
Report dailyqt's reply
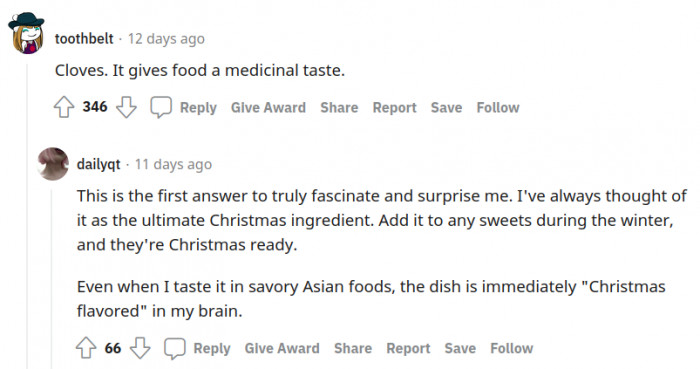tap(408, 348)
